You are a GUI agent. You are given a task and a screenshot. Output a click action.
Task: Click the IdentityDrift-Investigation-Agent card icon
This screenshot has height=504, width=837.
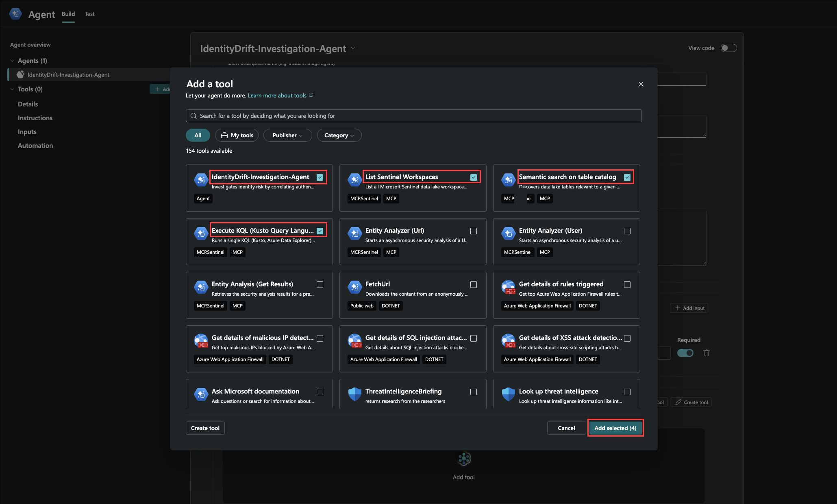point(201,179)
